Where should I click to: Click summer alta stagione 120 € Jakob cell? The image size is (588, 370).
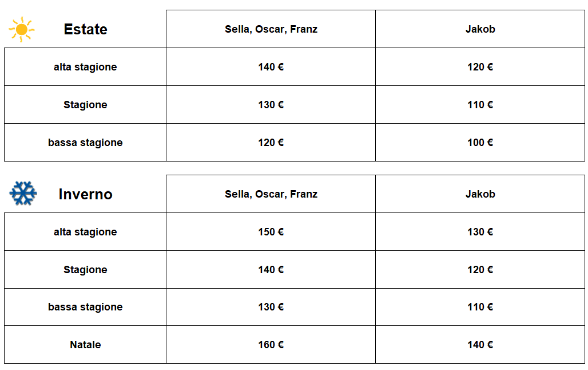coord(480,67)
